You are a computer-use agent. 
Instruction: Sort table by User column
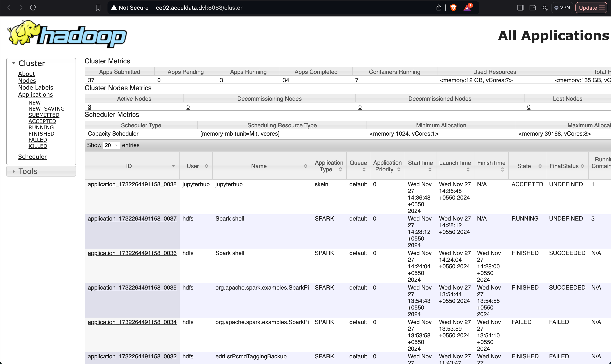point(196,166)
